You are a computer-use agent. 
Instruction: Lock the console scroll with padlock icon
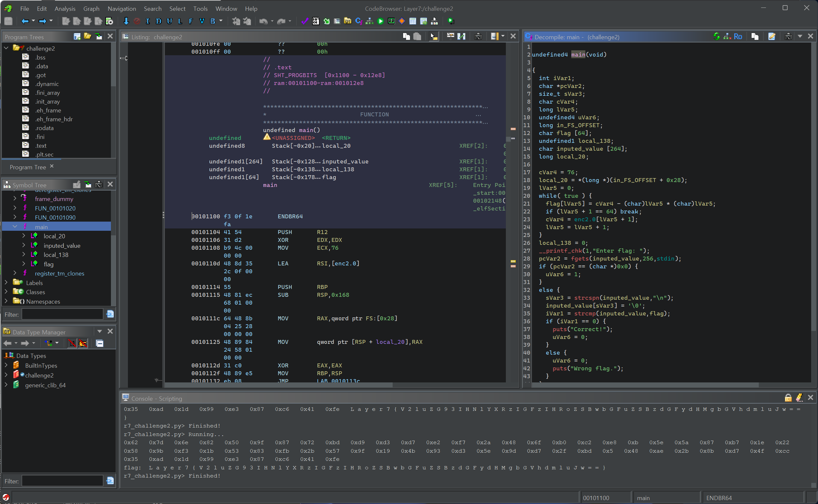[x=788, y=398]
